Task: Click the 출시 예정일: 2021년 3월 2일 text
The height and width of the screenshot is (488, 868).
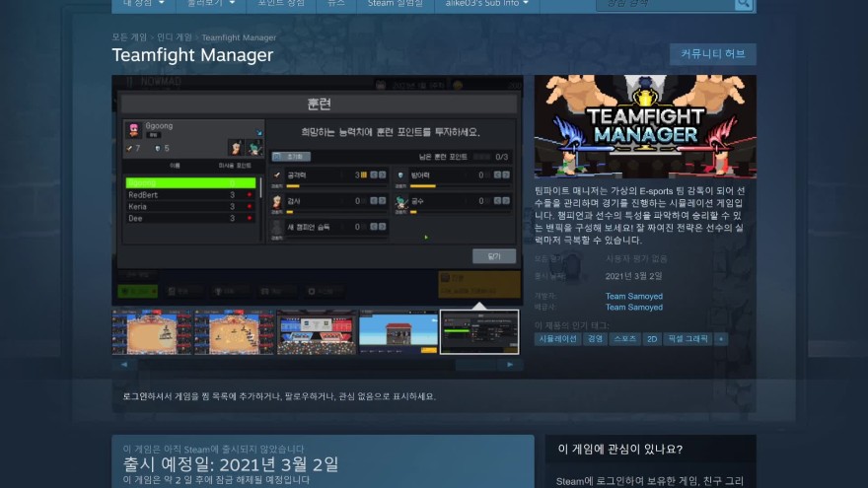Action: (231, 464)
